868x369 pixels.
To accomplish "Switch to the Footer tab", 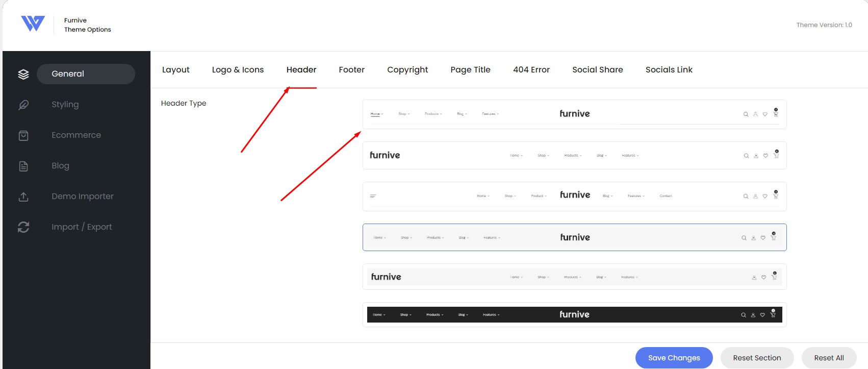I will pyautogui.click(x=351, y=70).
